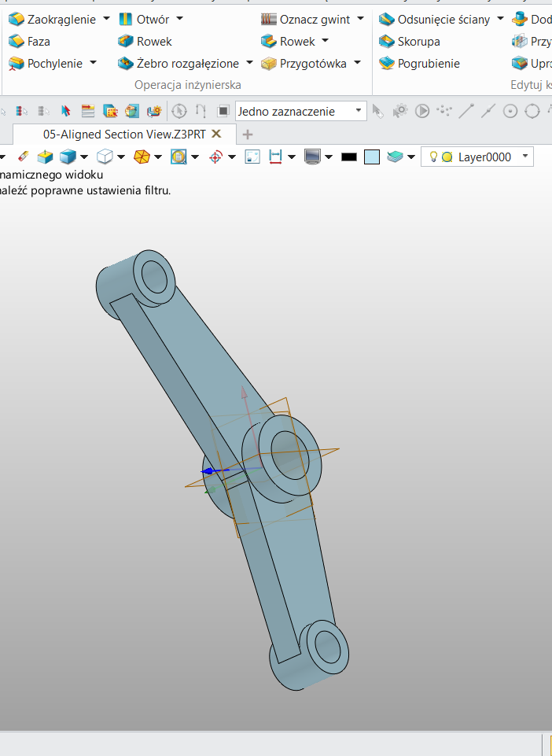Viewport: 552px width, 756px height.
Task: Select the Żebro rozgałęzione rib tool
Action: click(185, 63)
